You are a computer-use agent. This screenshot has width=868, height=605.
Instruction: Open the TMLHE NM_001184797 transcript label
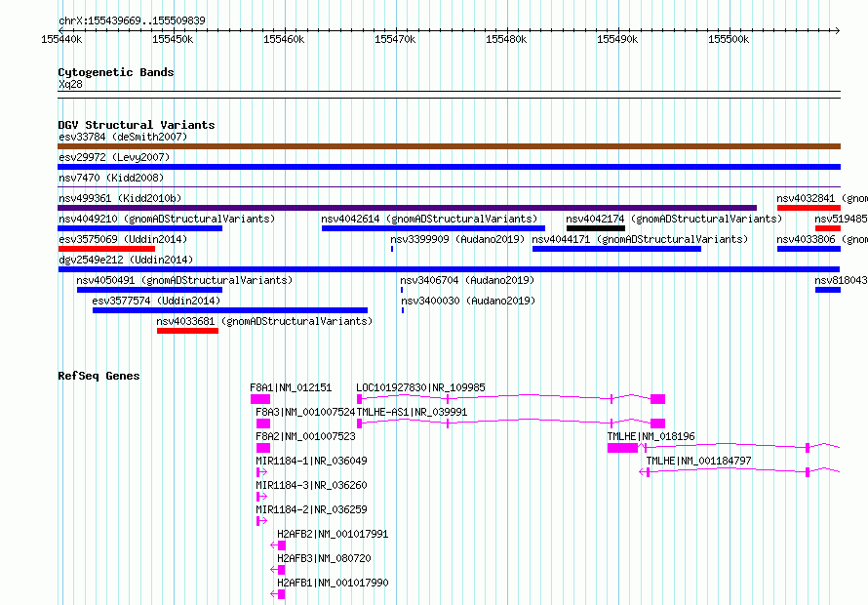pos(698,461)
